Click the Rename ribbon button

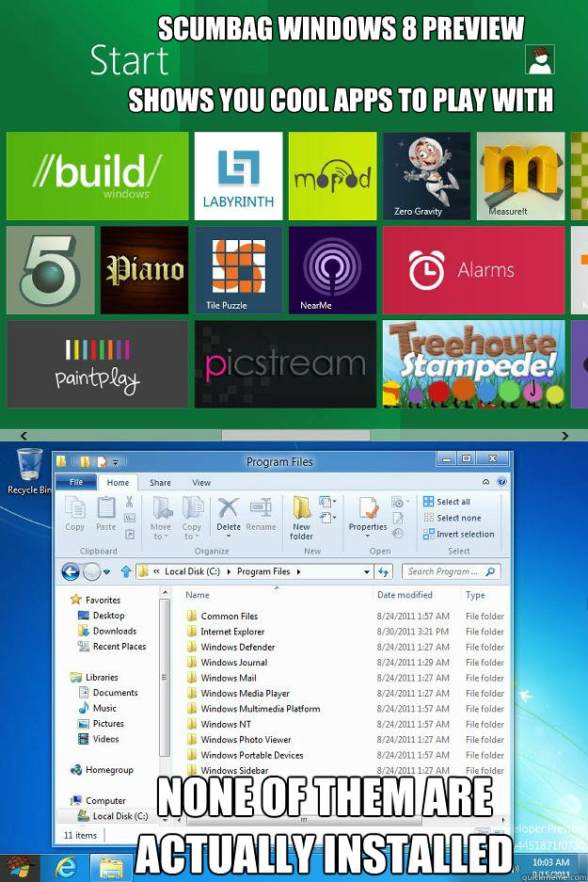click(261, 514)
